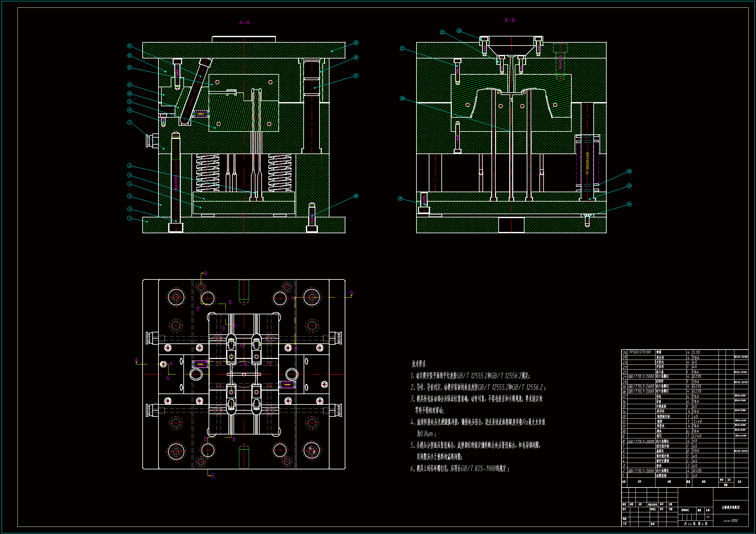Click the B-B section view title

click(510, 20)
